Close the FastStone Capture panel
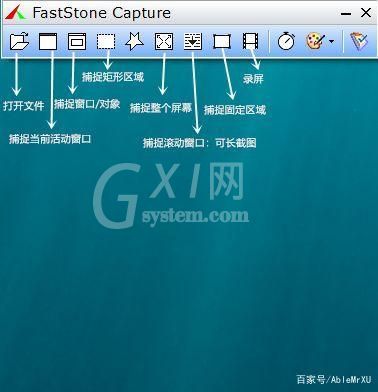 coord(366,13)
